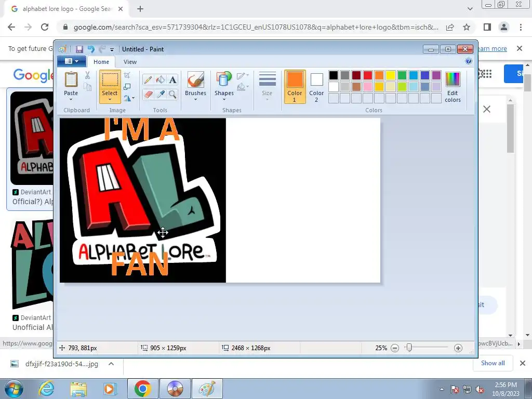This screenshot has width=532, height=399.
Task: Click the Resize icon in Image group
Action: tap(127, 87)
